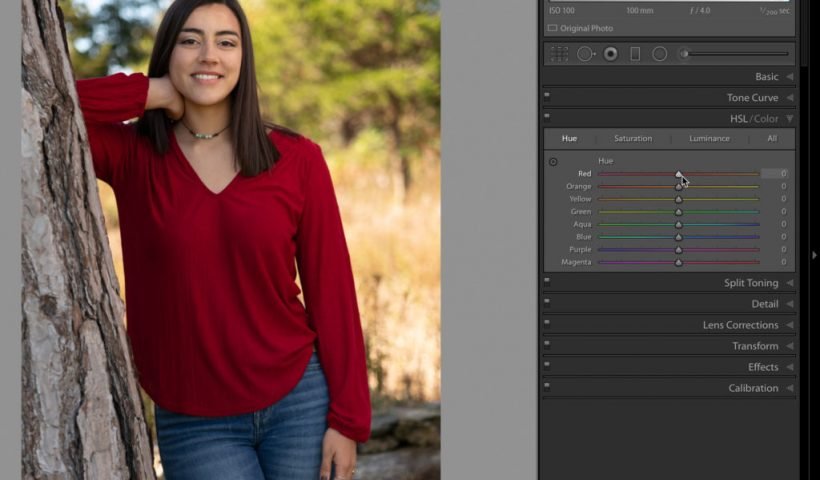Screen dimensions: 820x480
Task: Click the Red hue value field
Action: point(775,174)
